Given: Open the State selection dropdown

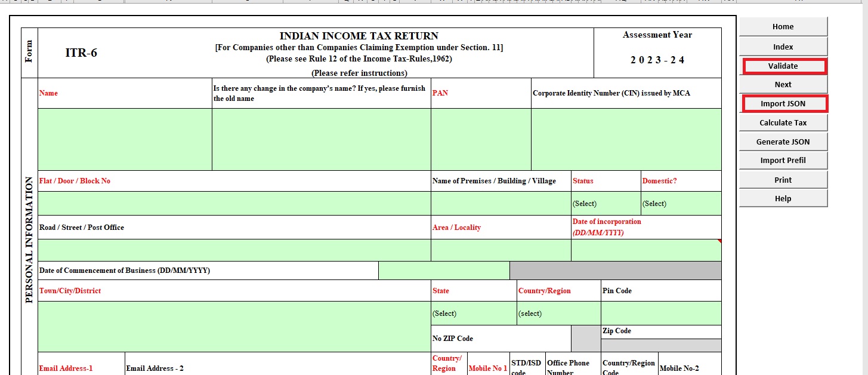Looking at the screenshot, I should click(x=472, y=313).
